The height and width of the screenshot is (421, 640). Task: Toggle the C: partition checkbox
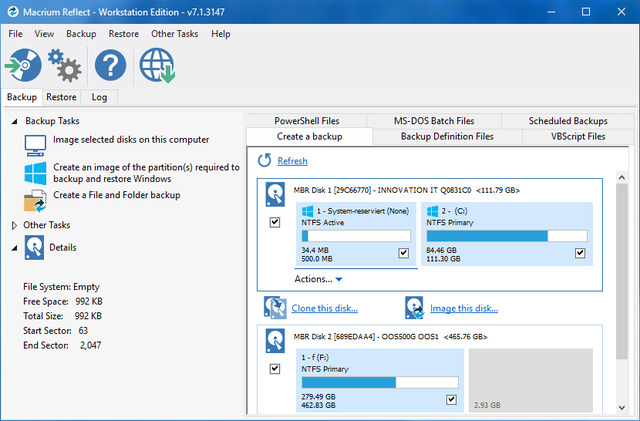580,254
